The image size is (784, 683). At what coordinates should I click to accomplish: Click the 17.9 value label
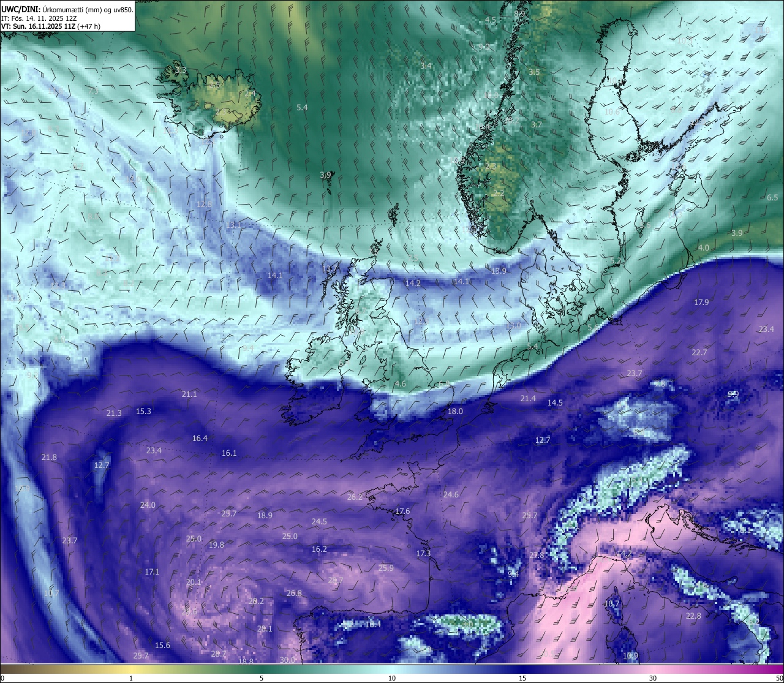pyautogui.click(x=701, y=302)
